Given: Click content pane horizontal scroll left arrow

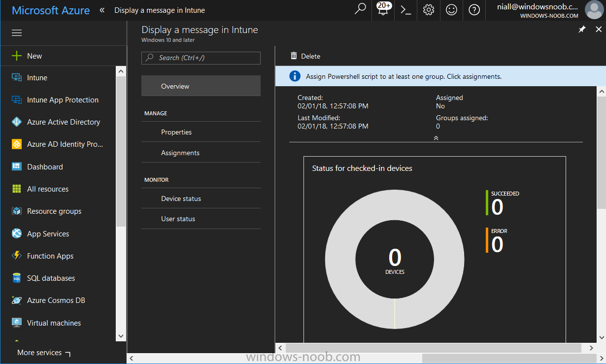Looking at the screenshot, I should click(280, 348).
